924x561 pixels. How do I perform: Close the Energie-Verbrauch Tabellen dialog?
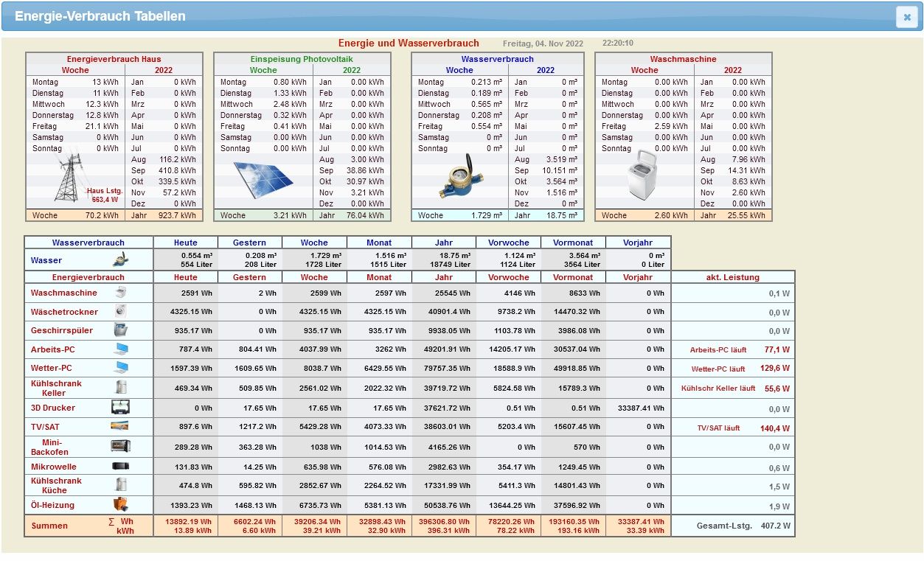tap(906, 17)
